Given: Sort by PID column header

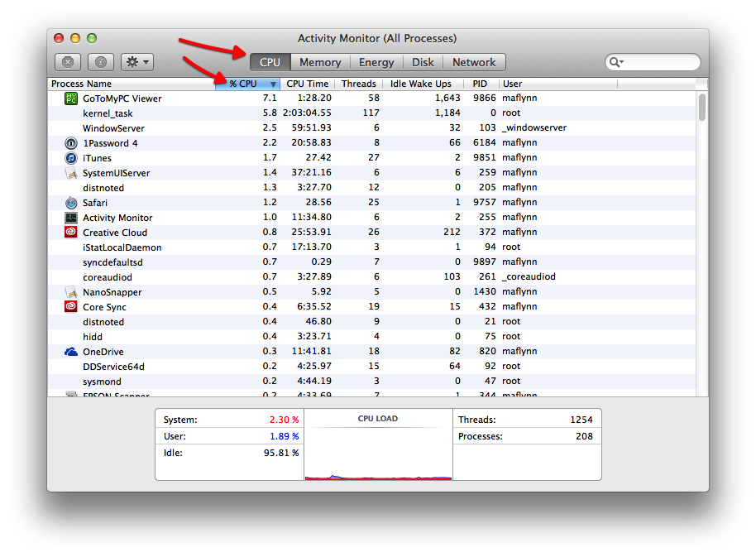Looking at the screenshot, I should 481,84.
